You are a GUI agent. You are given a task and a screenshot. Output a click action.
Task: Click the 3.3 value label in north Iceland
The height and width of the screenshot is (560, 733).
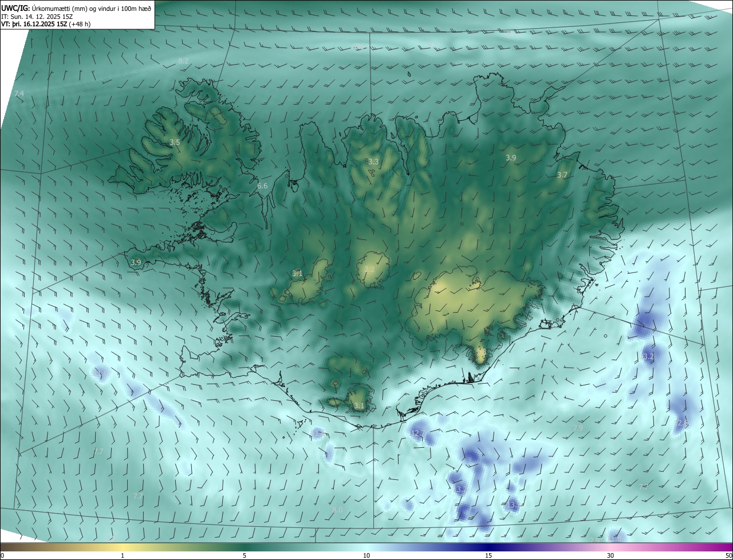point(373,162)
